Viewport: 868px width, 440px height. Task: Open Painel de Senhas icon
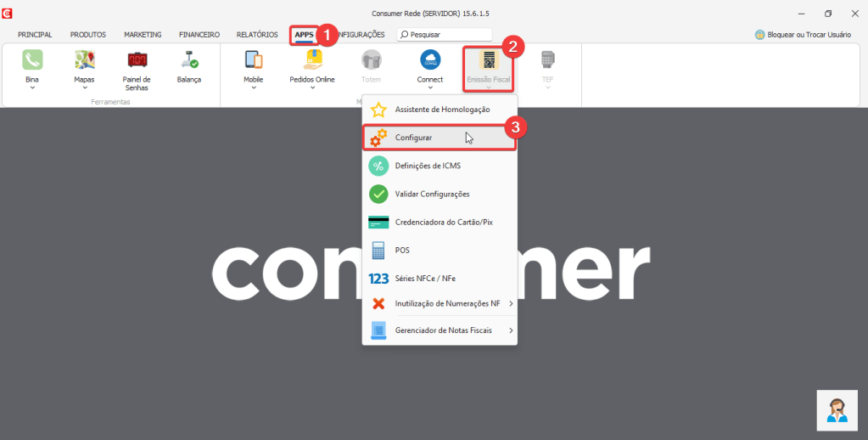(137, 59)
